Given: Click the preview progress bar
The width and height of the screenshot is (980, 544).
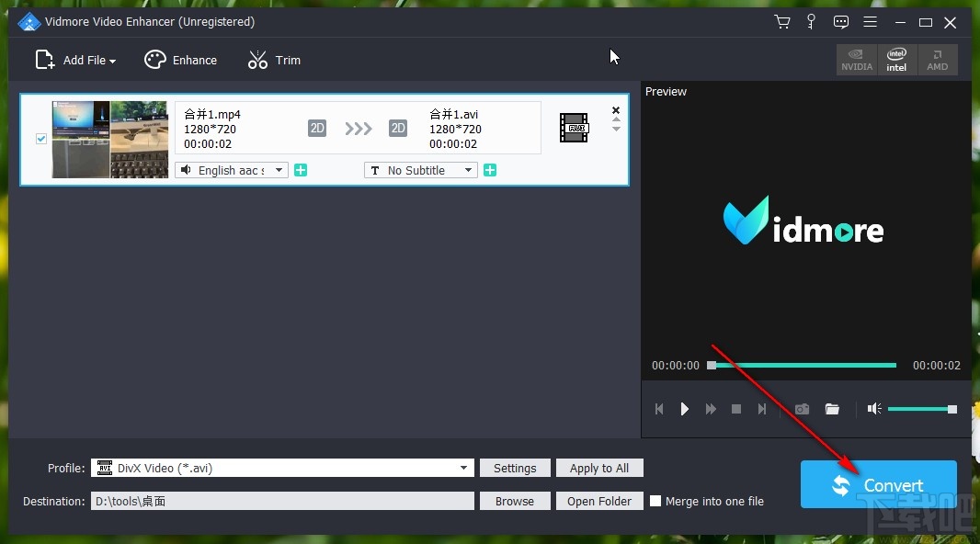Looking at the screenshot, I should point(803,366).
